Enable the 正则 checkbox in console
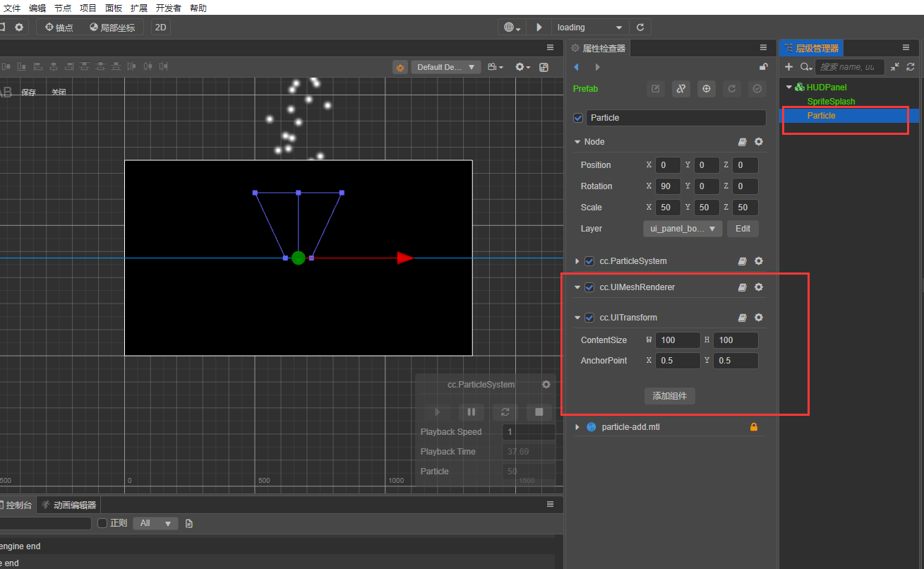The height and width of the screenshot is (569, 924). 102,523
